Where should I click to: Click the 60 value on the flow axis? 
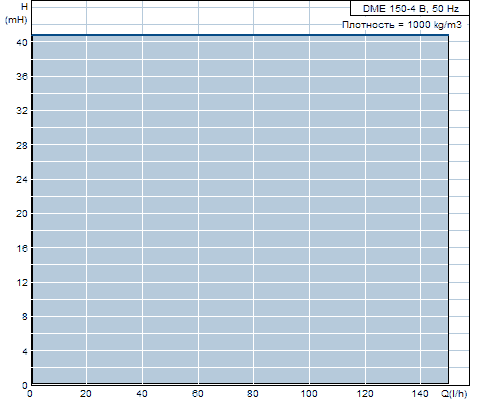[198, 394]
